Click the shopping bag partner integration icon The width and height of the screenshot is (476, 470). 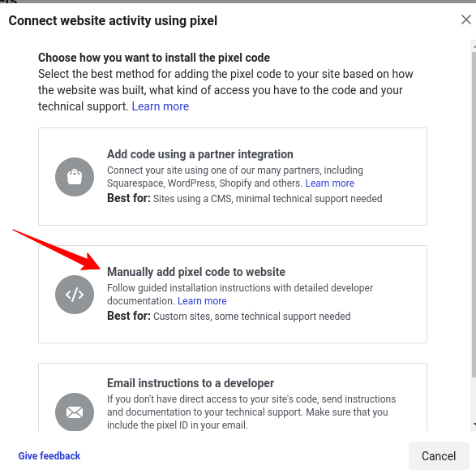coord(75,177)
